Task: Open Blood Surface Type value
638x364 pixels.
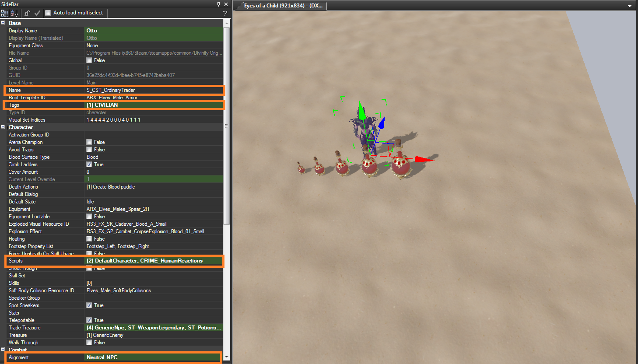Action: [154, 157]
